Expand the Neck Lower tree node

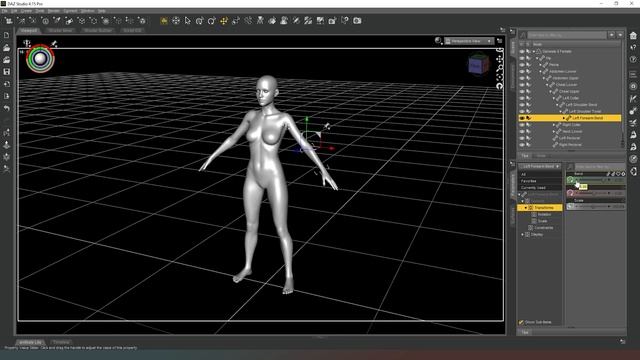[554, 131]
